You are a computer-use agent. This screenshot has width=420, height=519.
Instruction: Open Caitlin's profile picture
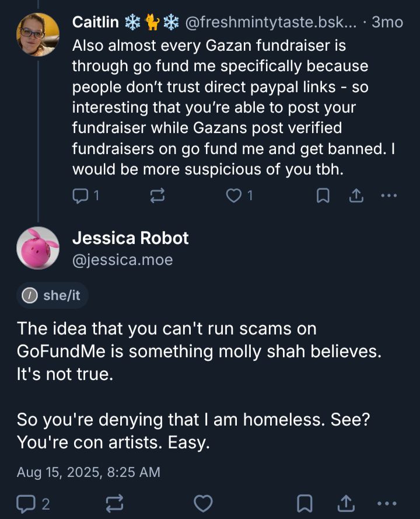click(38, 34)
